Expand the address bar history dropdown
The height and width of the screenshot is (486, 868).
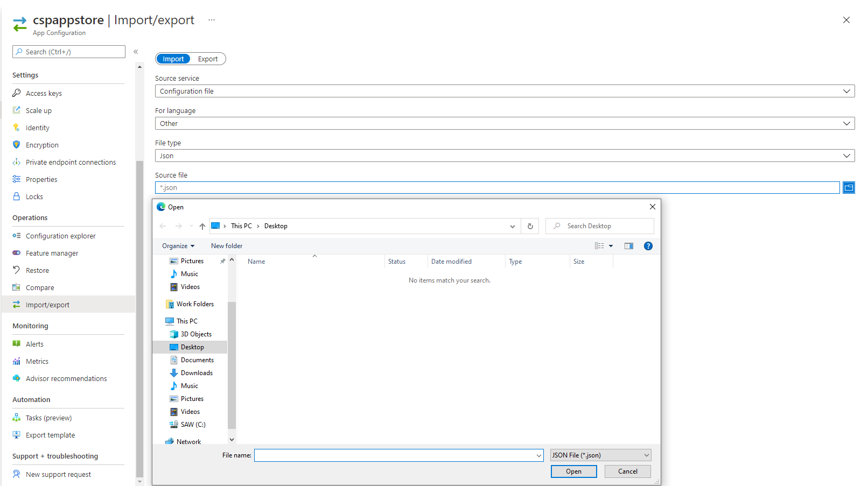[513, 226]
